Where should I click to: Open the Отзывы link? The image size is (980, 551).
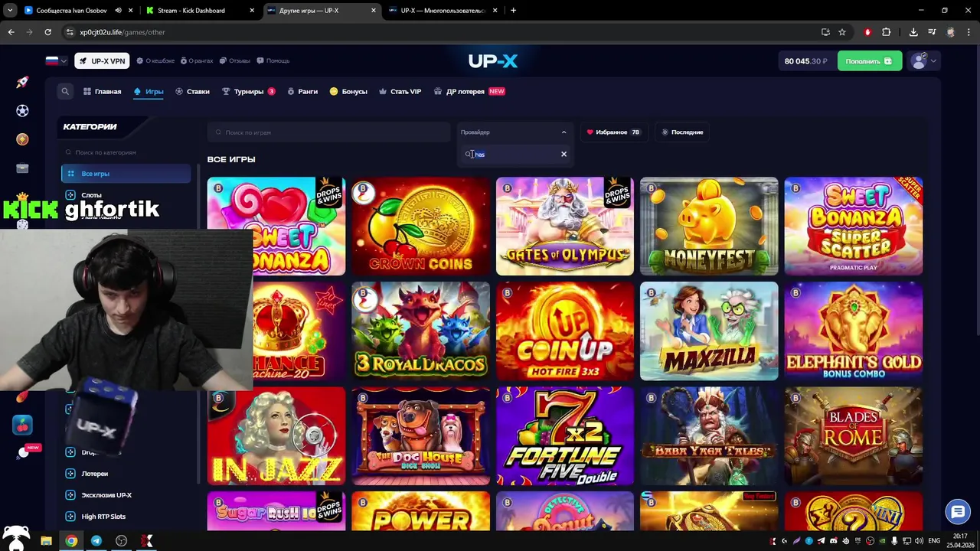pyautogui.click(x=235, y=60)
